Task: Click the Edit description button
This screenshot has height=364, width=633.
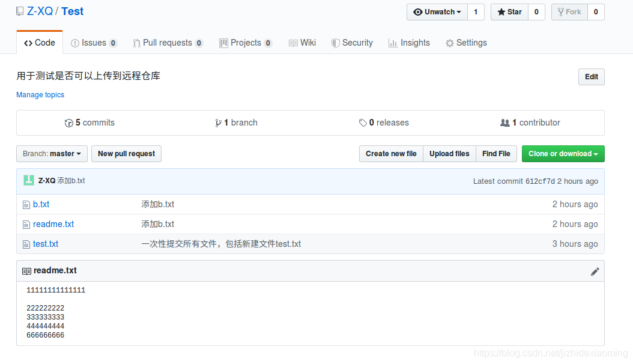Action: coord(592,77)
